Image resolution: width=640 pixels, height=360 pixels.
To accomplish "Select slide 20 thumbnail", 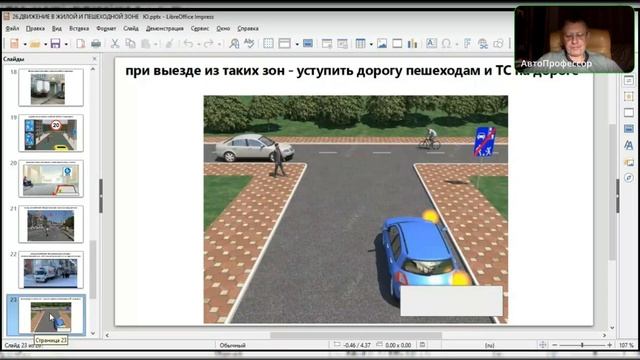I will pyautogui.click(x=51, y=179).
